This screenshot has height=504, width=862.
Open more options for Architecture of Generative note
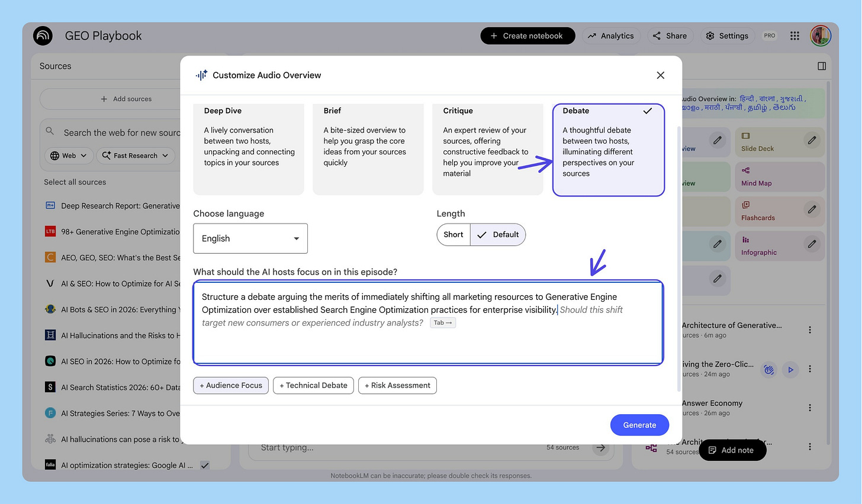810,330
